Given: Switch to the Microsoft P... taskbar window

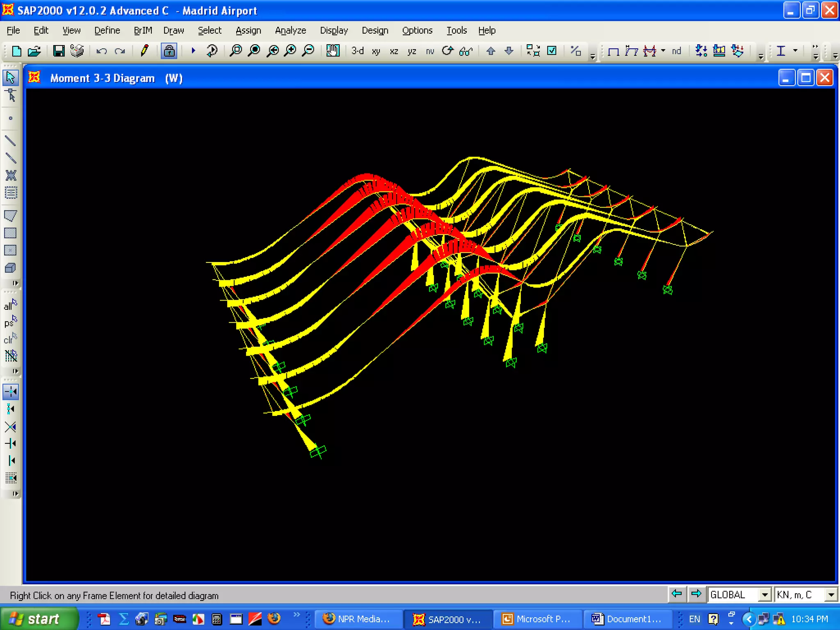Looking at the screenshot, I should 537,619.
